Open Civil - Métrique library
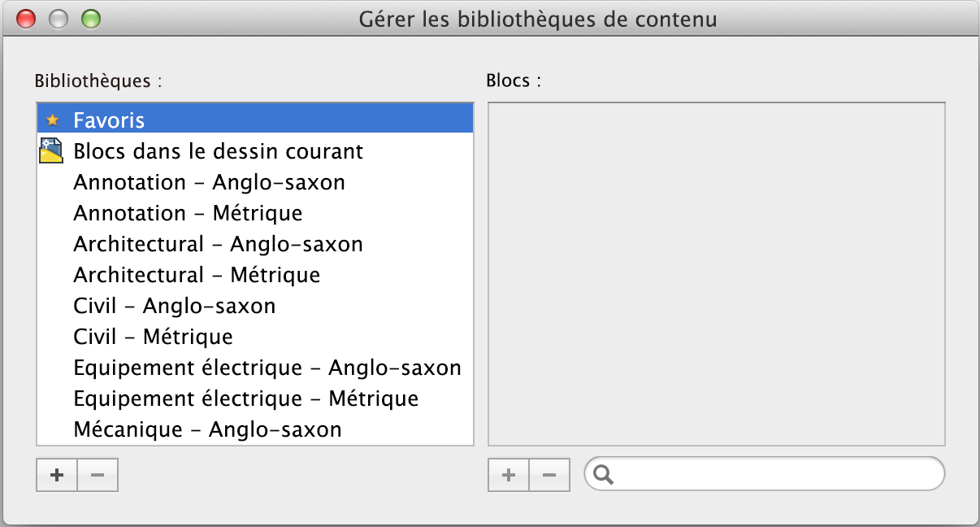Screen dimensions: 980x527 pyautogui.click(x=153, y=337)
